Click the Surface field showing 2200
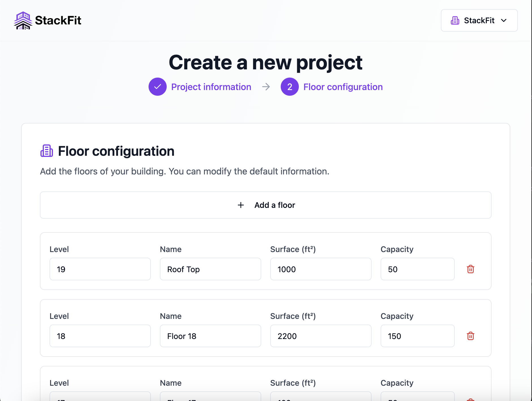Viewport: 532px width, 401px height. pos(321,336)
